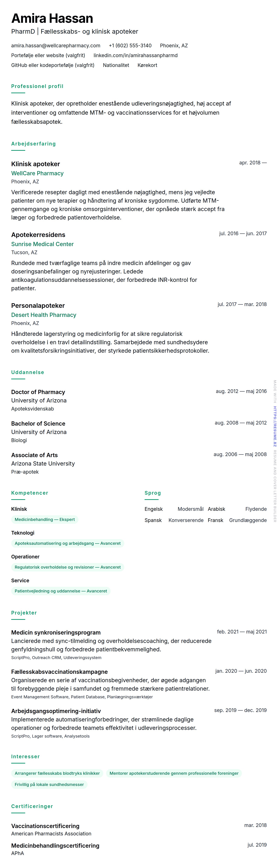
Task: Click the Regulatorisk overholdelse og revisioner tag
Action: [x=68, y=567]
